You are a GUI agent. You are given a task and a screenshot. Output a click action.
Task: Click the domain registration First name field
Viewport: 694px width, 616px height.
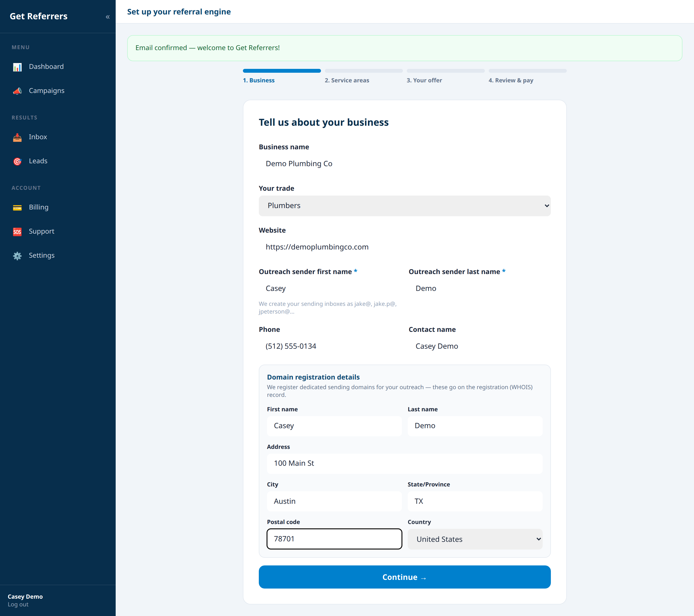point(334,426)
